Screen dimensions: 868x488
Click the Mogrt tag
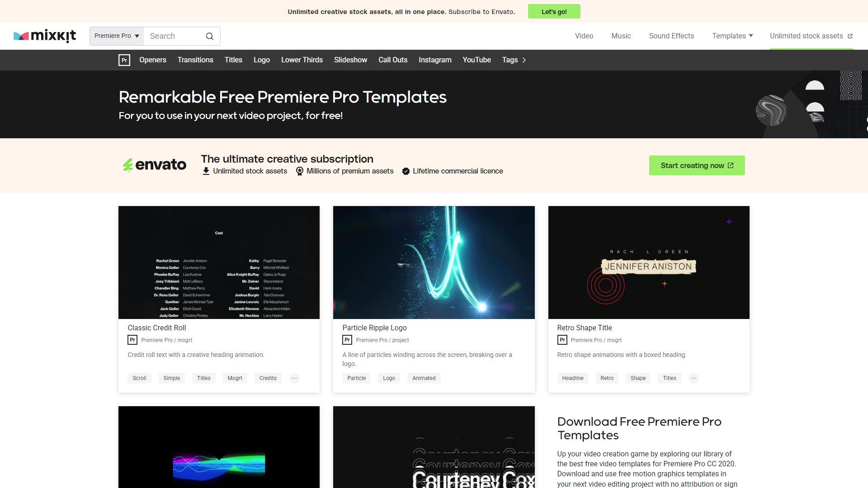pyautogui.click(x=235, y=378)
